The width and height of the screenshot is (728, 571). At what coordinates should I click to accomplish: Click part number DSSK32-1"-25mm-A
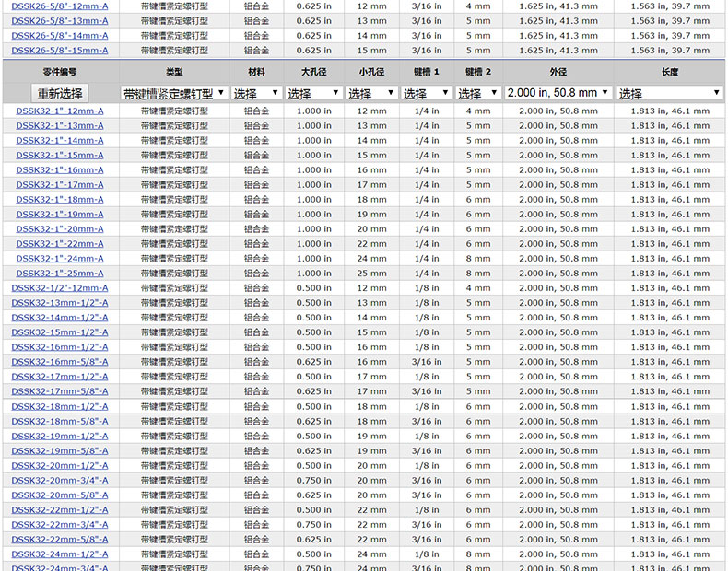(60, 274)
